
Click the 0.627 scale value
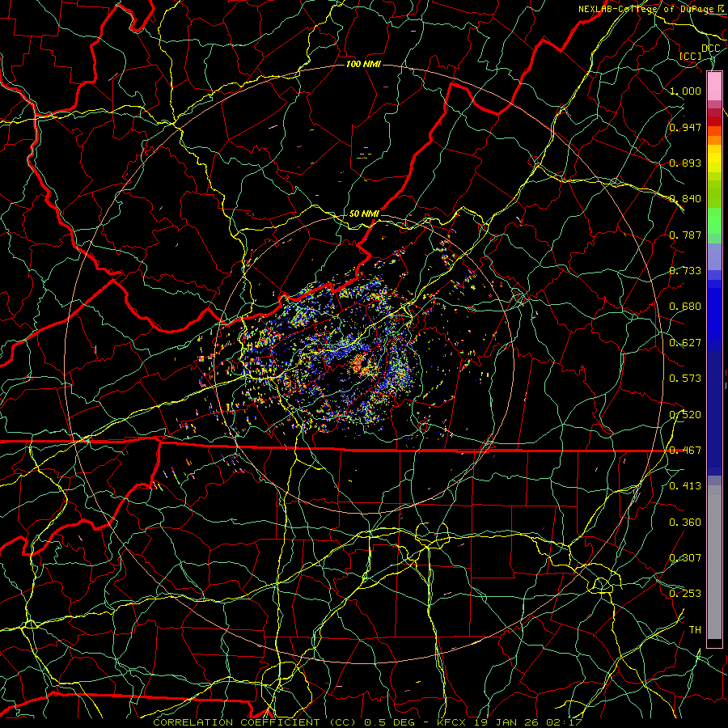coord(685,343)
